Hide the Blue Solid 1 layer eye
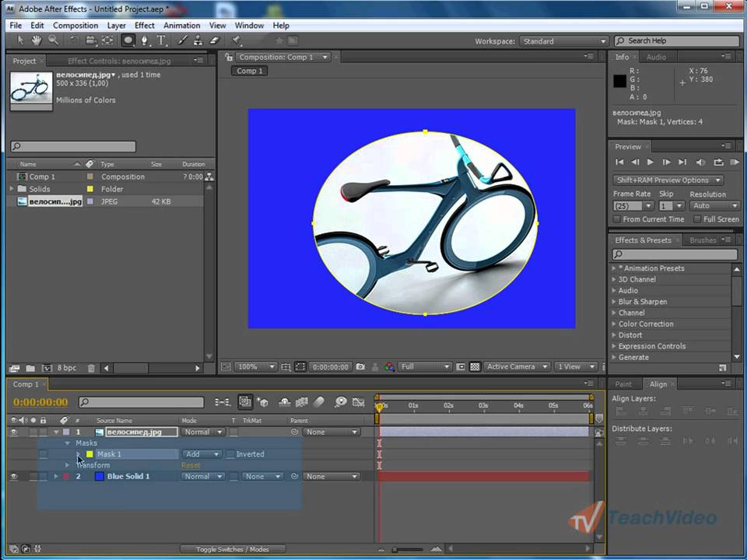 point(14,476)
